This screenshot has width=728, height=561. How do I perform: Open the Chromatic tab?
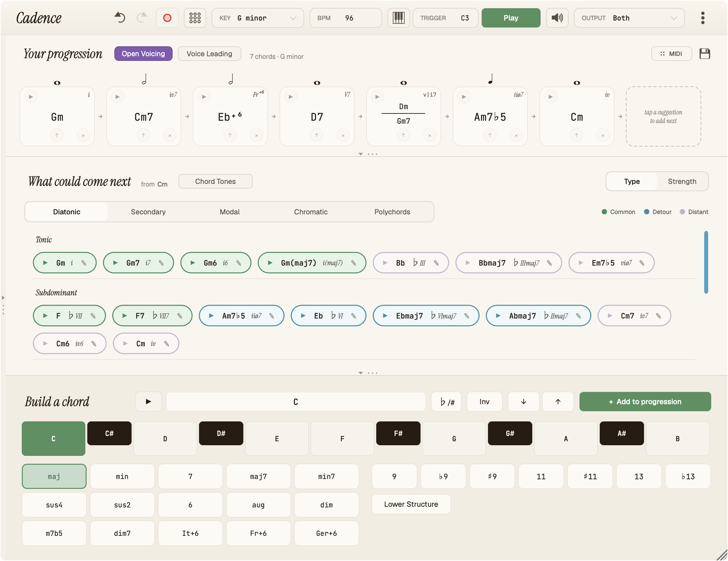click(311, 212)
